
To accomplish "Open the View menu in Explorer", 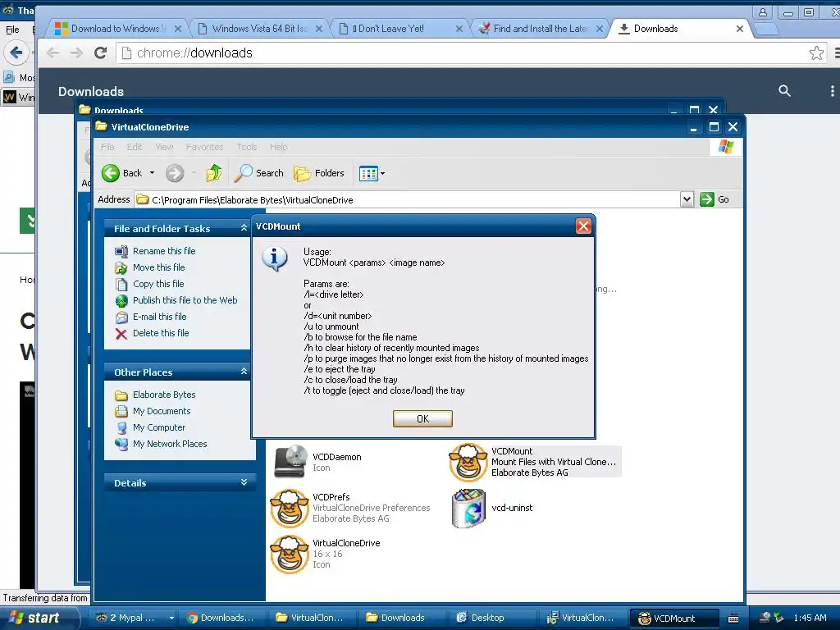I will 164,147.
